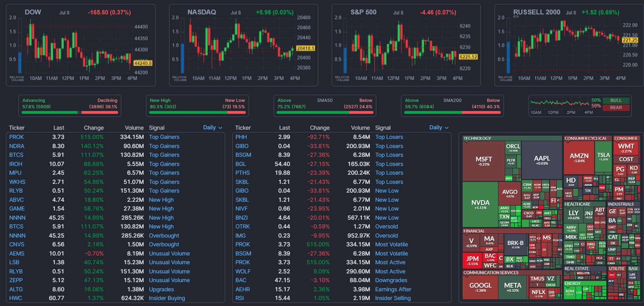Open the MPU ticker link

click(x=15, y=173)
